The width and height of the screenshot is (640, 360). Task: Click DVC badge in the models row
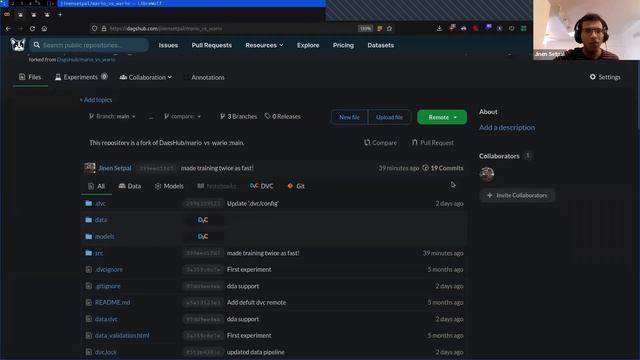[203, 236]
